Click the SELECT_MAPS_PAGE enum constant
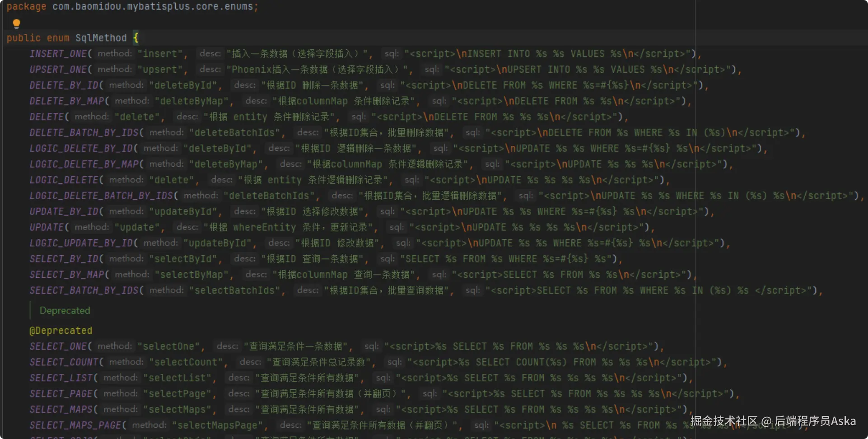The height and width of the screenshot is (439, 868). coord(75,425)
